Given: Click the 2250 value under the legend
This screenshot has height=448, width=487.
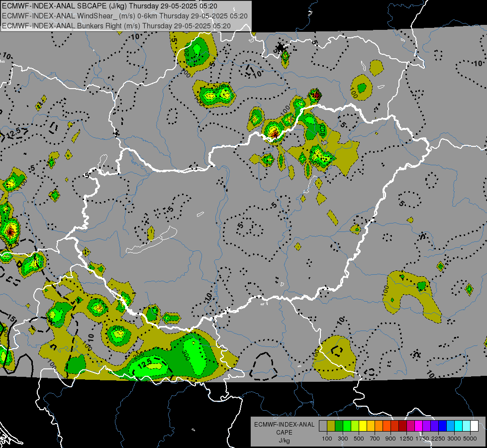Looking at the screenshot, I should pos(438,439).
